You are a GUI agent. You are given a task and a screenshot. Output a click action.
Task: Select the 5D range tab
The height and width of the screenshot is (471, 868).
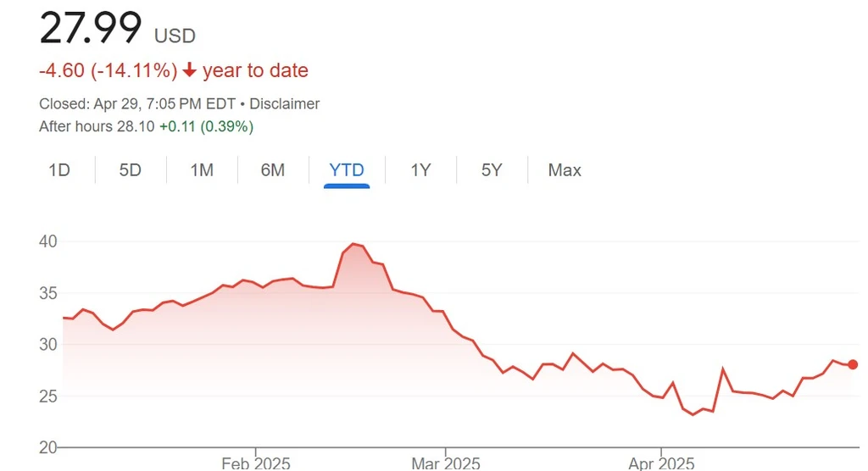pos(130,170)
